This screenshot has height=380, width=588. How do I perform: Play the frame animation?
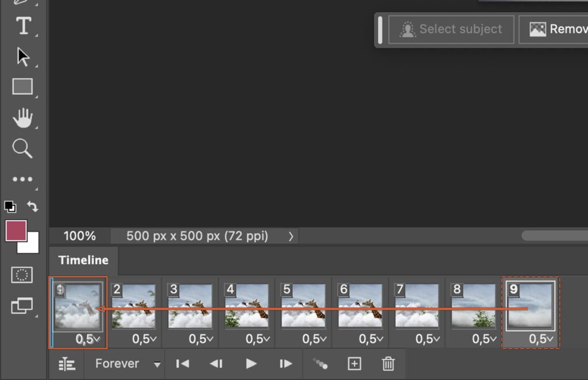coord(251,363)
